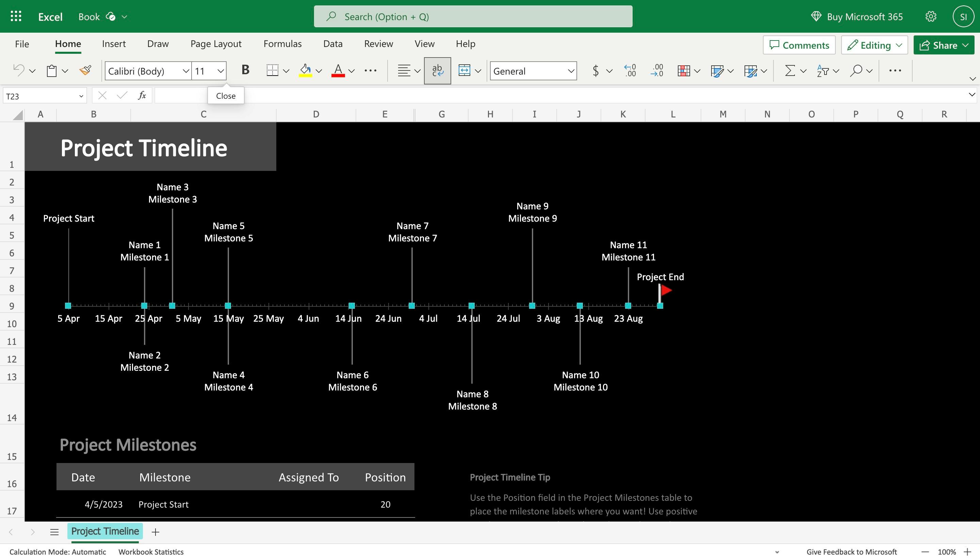Switch the Editing mode selector
This screenshot has height=559, width=980.
[874, 45]
